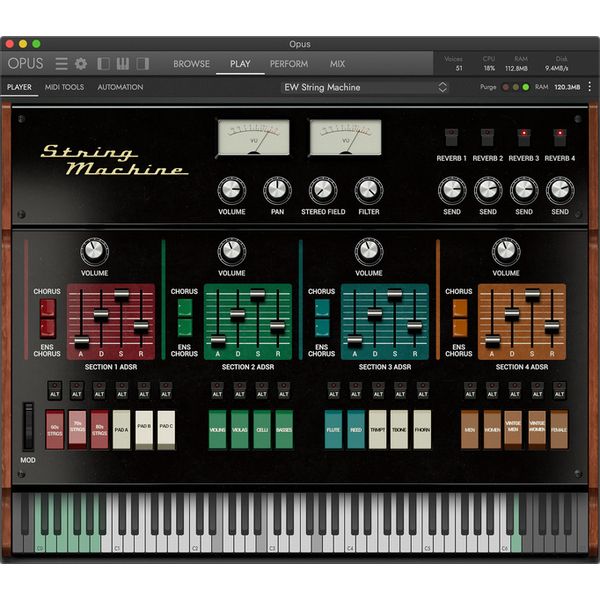Select the VINTGE MEN sound button

tap(513, 430)
